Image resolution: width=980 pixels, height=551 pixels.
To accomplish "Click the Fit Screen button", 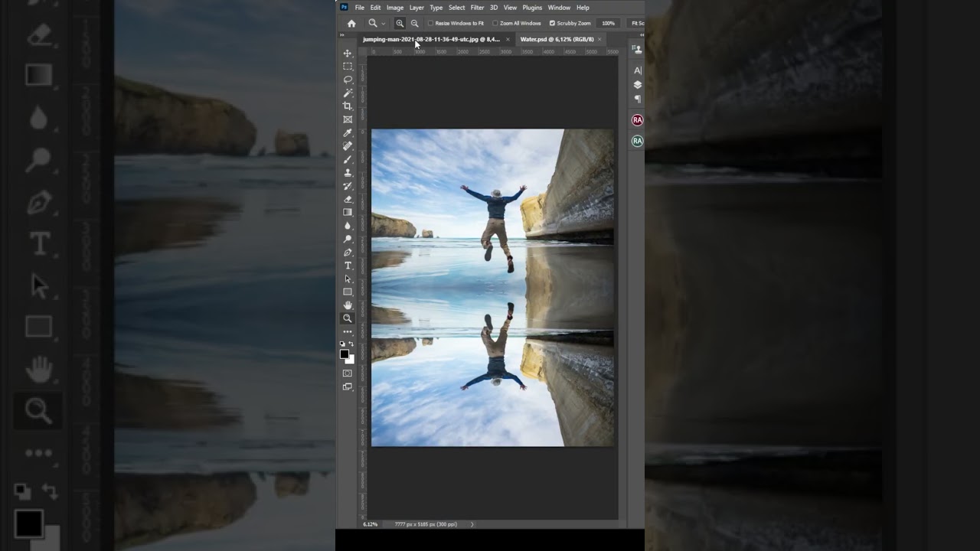I will 636,24.
